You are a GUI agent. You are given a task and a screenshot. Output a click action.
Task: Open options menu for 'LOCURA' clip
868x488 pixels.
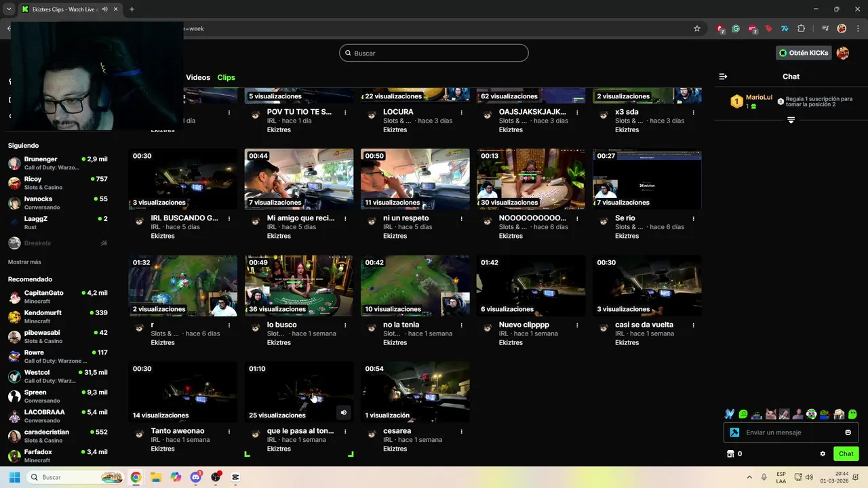click(462, 113)
